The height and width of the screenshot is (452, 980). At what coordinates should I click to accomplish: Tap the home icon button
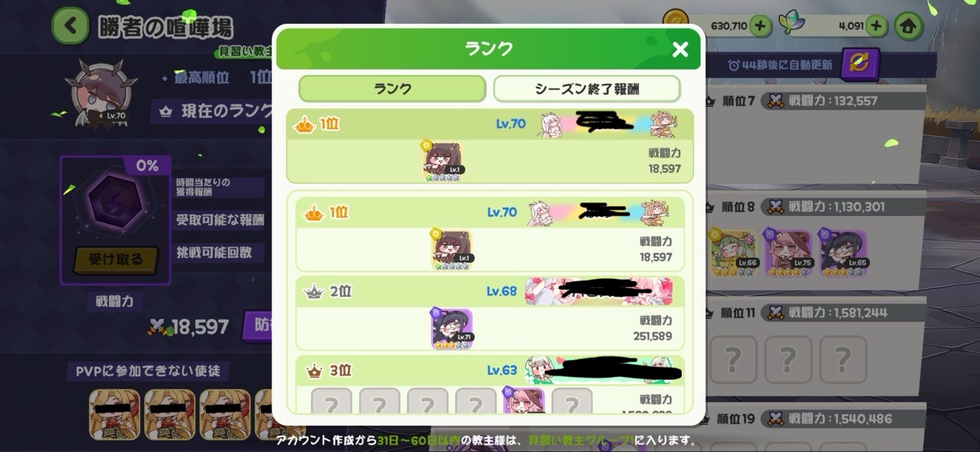click(909, 25)
